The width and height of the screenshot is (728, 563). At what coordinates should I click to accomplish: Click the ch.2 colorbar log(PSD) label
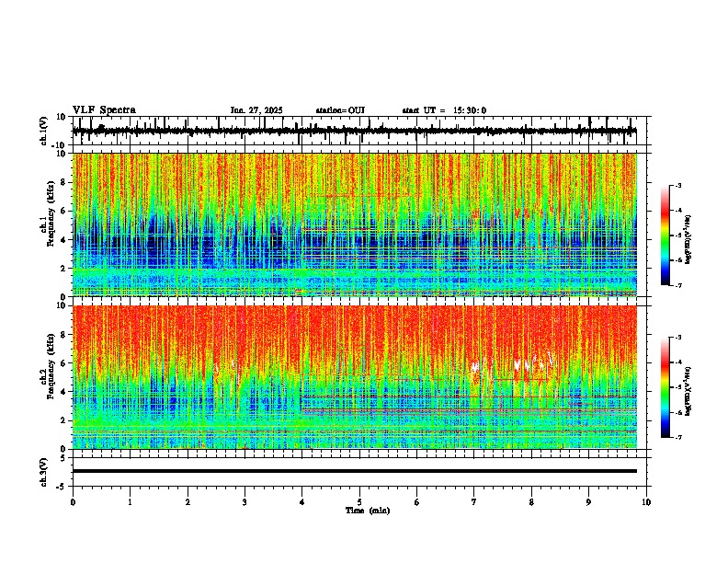tap(688, 391)
